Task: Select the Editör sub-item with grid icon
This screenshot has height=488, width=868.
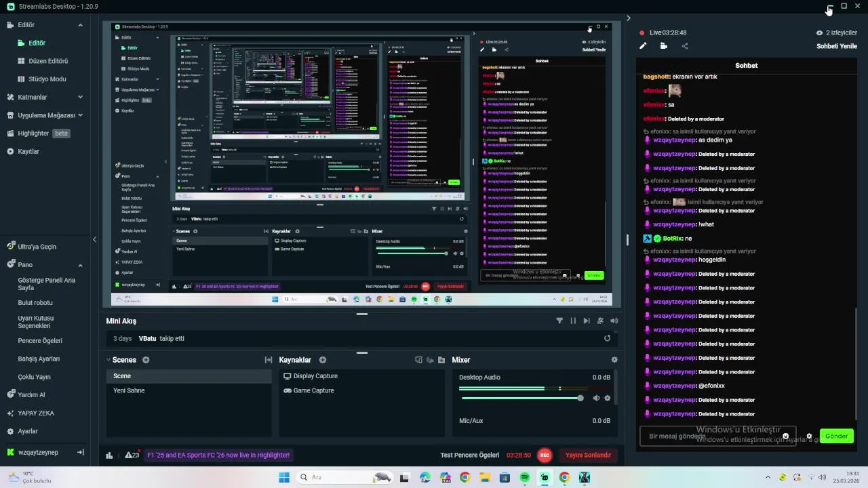Action: [37, 43]
